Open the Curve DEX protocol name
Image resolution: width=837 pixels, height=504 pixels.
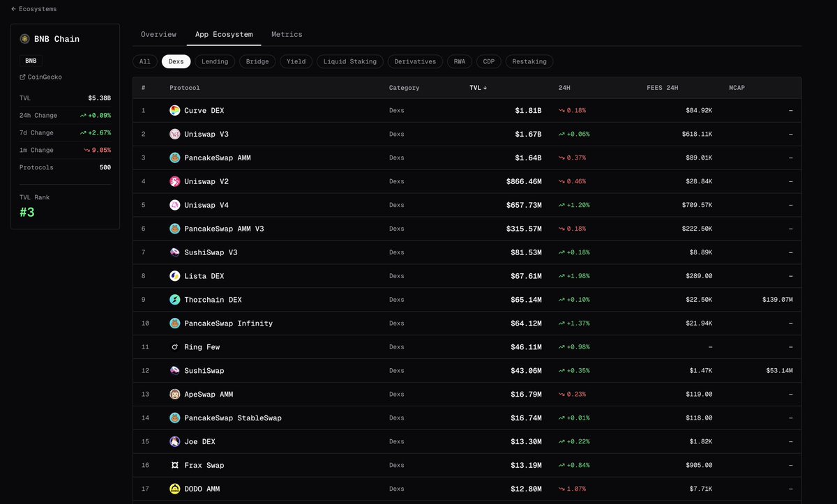(x=204, y=111)
